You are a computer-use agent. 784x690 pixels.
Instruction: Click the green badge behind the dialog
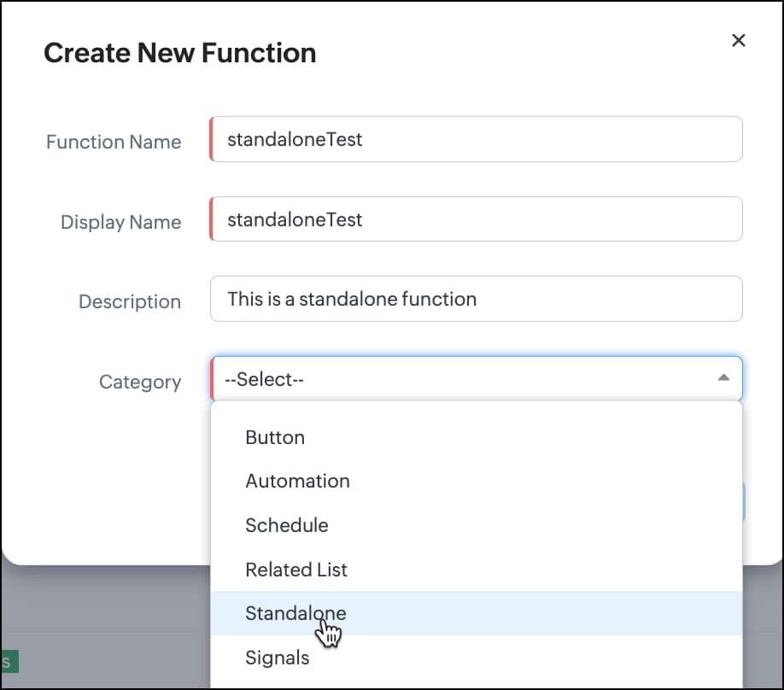9,661
